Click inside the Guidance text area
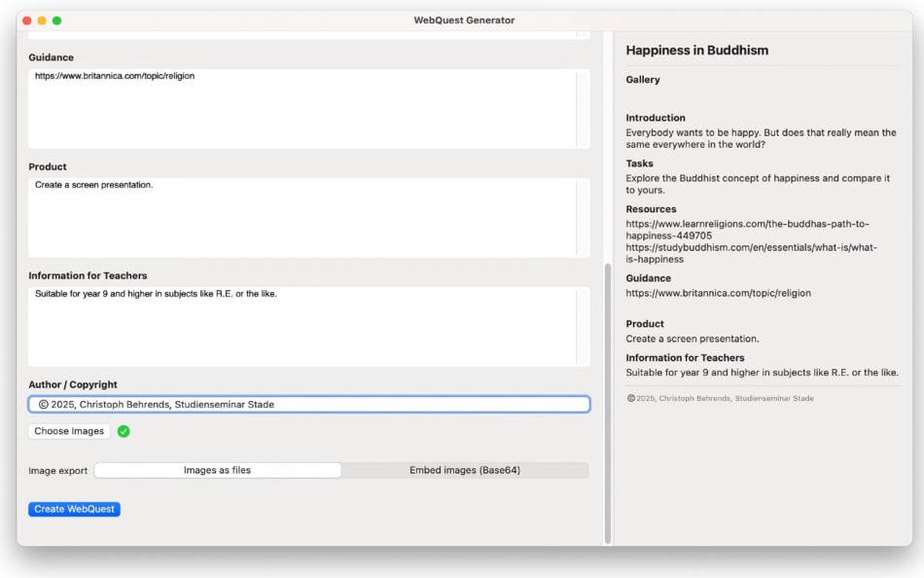The height and width of the screenshot is (578, 924). [292, 107]
